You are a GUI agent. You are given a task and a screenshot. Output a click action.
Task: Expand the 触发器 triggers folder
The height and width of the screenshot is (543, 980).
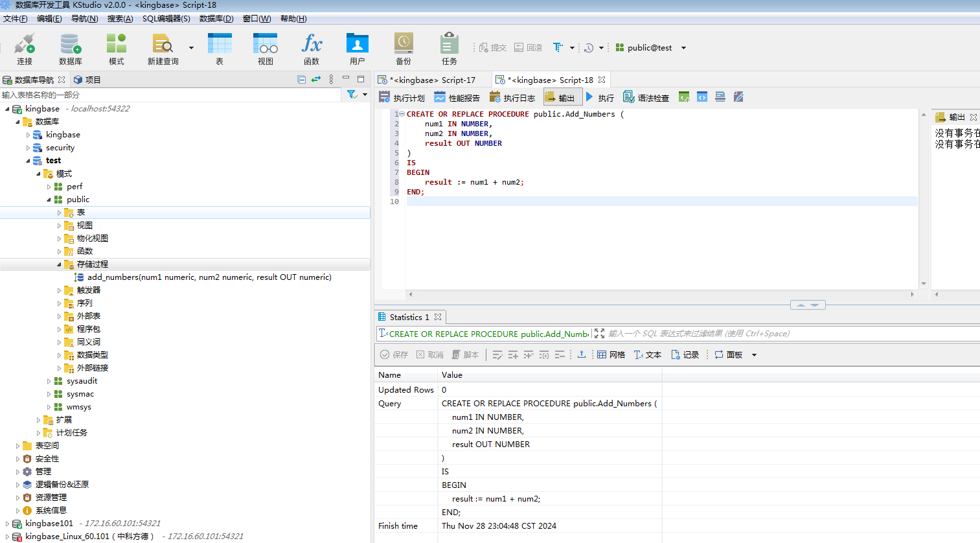pos(59,290)
